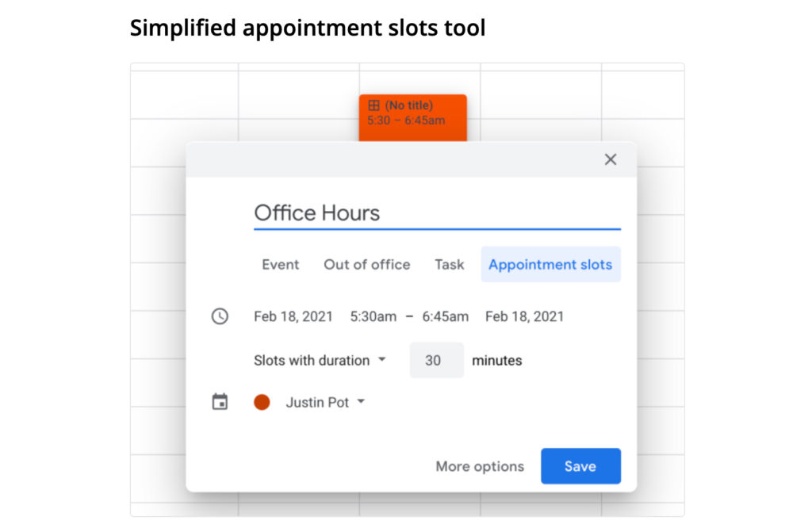
Task: Select the Task tab
Action: (449, 265)
